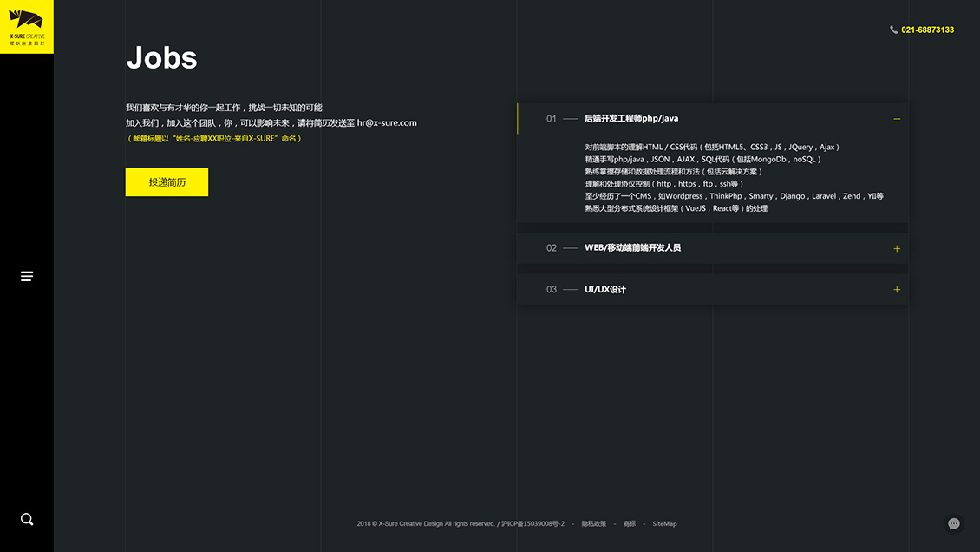Expand UI/UX设计 job with plus icon
This screenshot has height=552, width=980.
click(x=897, y=290)
